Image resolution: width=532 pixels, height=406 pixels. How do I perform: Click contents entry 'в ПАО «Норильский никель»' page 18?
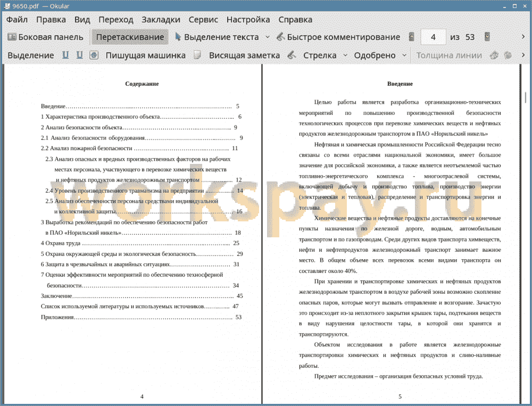point(143,233)
